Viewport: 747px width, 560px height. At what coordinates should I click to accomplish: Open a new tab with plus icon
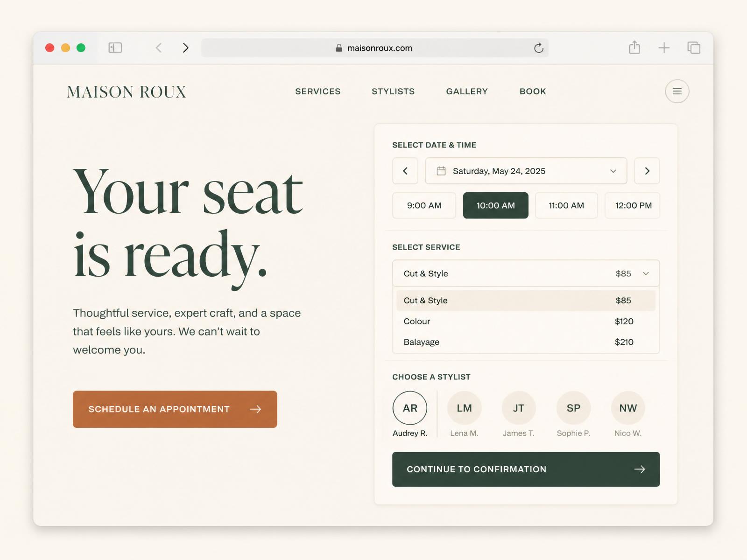click(x=664, y=48)
